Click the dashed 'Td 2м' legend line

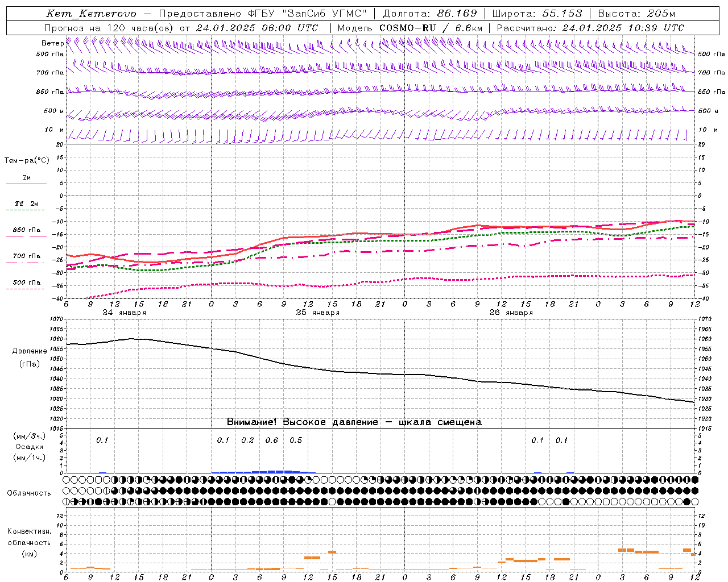click(x=26, y=210)
